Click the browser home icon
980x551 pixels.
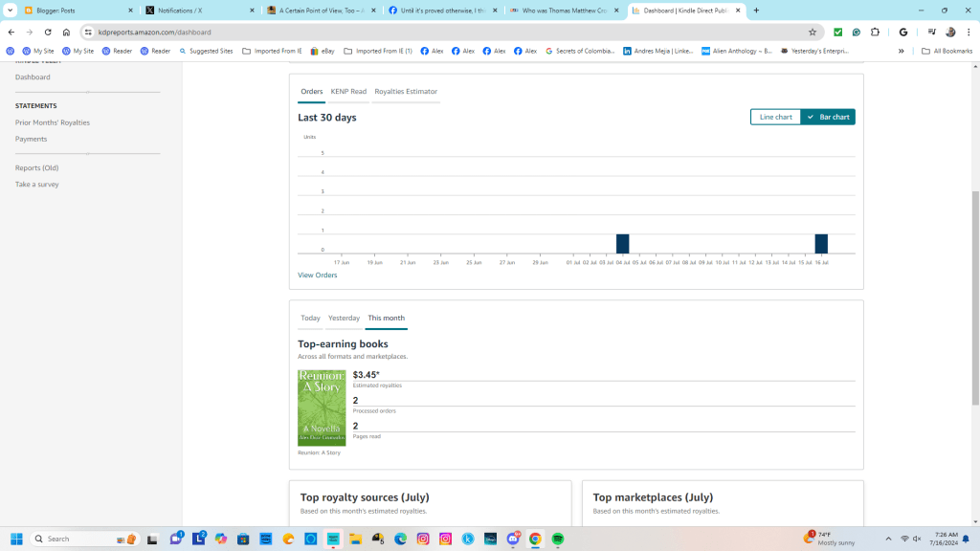66,32
